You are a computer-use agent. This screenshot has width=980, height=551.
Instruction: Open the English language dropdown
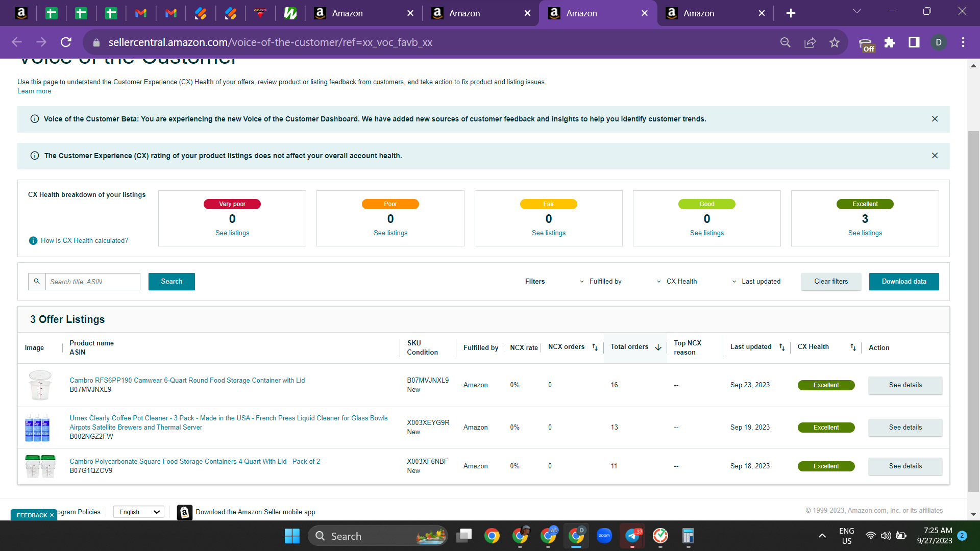[139, 512]
